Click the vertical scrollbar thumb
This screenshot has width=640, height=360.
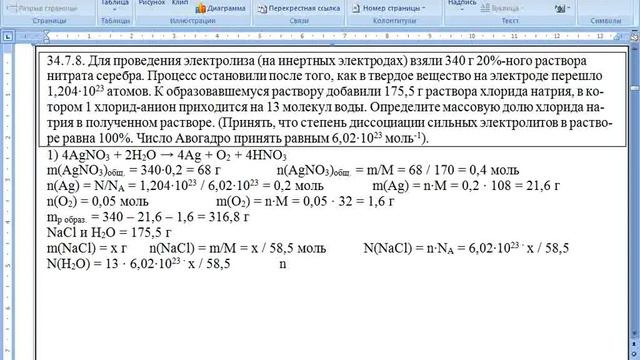coord(635,88)
